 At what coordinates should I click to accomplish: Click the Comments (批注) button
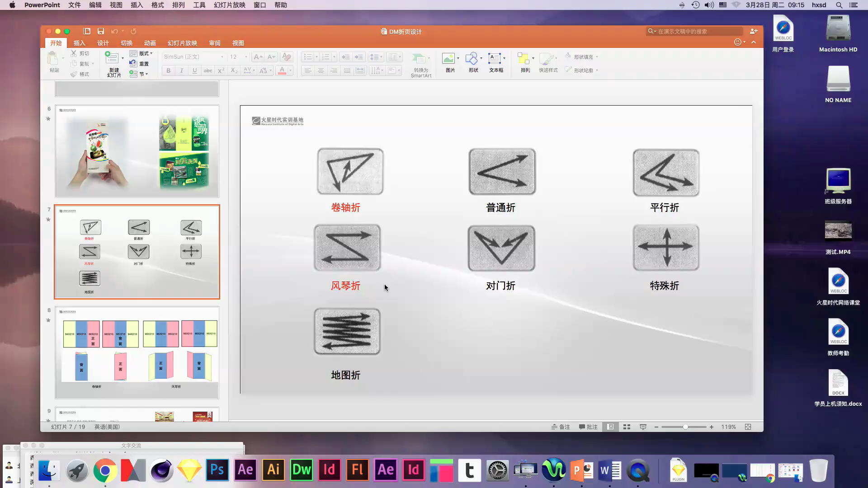pyautogui.click(x=588, y=427)
